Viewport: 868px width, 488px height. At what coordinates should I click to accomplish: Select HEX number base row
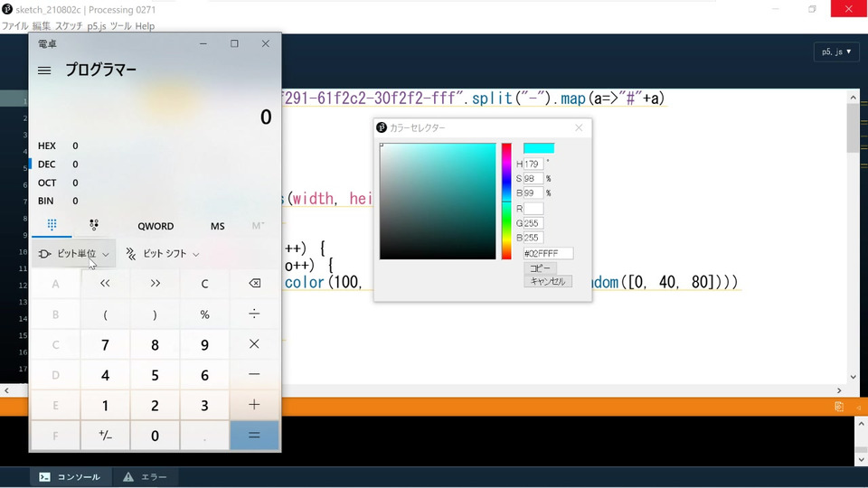click(155, 145)
